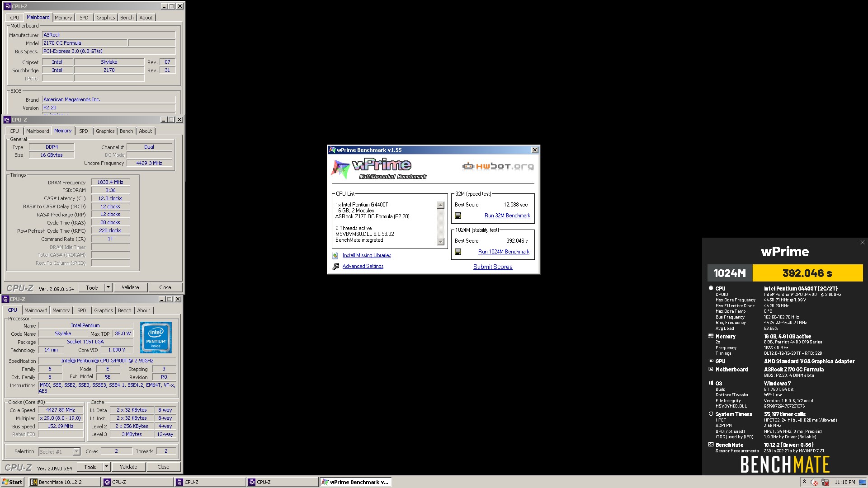Click the Z170 OC Formula model field
Viewport: 868px width, 488px height.
(x=84, y=43)
